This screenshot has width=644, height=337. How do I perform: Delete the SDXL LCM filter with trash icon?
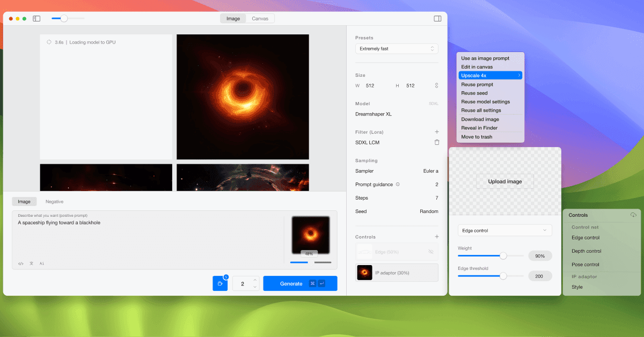436,142
